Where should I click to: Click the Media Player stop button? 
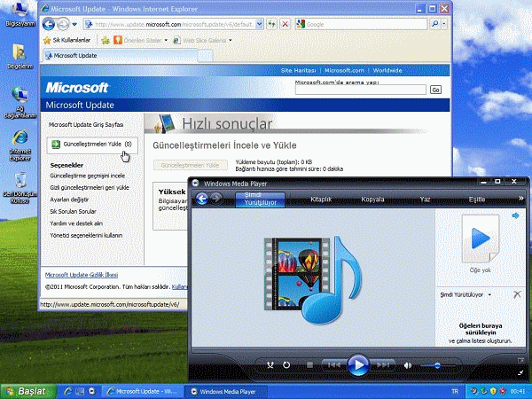tap(309, 365)
